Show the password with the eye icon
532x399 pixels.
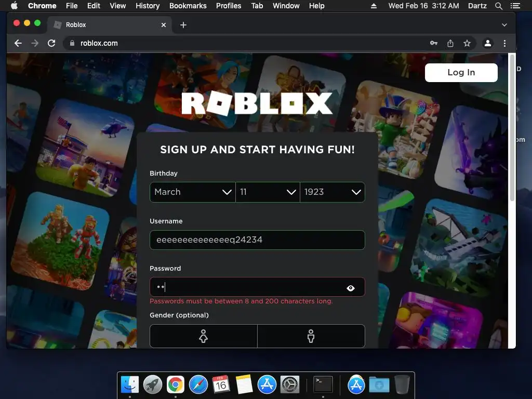pyautogui.click(x=351, y=288)
